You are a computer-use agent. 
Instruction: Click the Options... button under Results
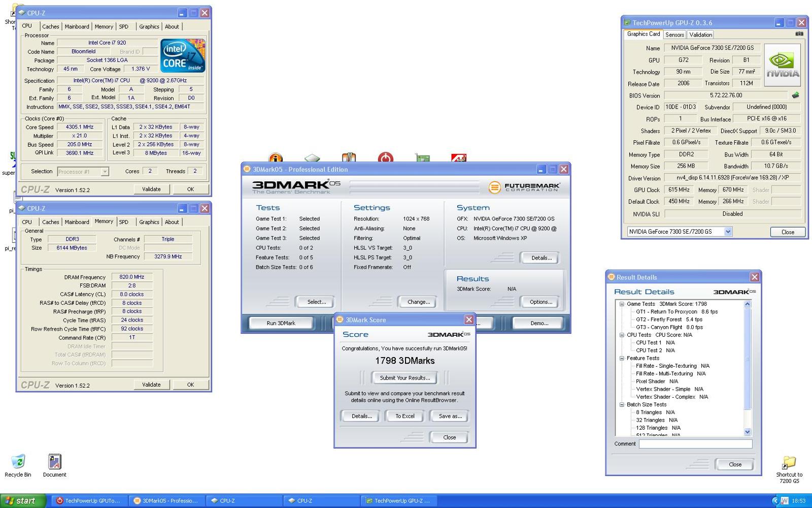541,302
